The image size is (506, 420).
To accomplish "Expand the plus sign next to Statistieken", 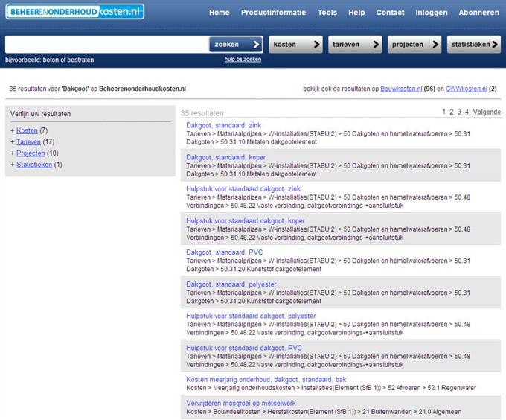I will coord(12,165).
